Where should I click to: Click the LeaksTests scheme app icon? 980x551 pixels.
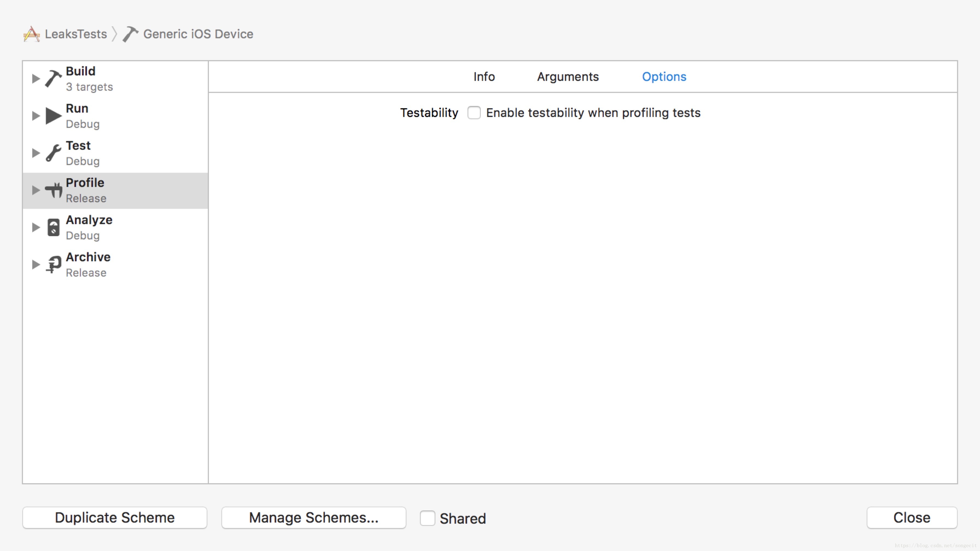click(31, 34)
